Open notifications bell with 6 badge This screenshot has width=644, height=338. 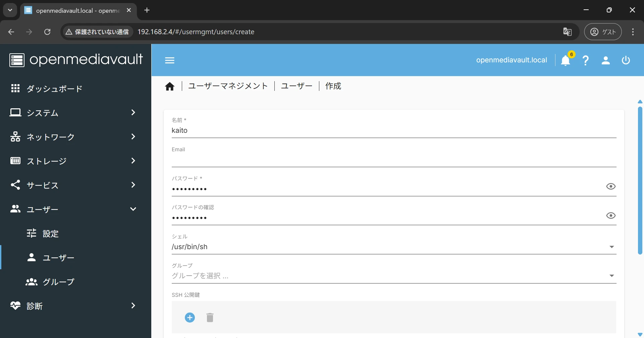(566, 60)
